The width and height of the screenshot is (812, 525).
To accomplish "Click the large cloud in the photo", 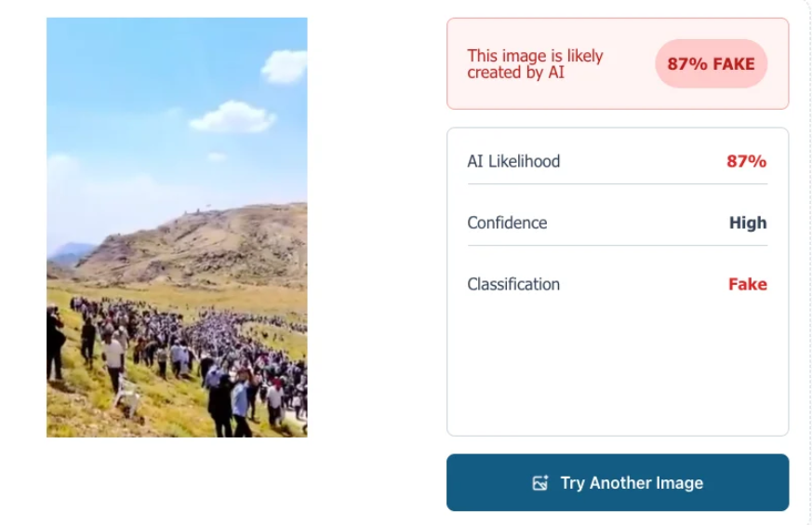I will [233, 116].
